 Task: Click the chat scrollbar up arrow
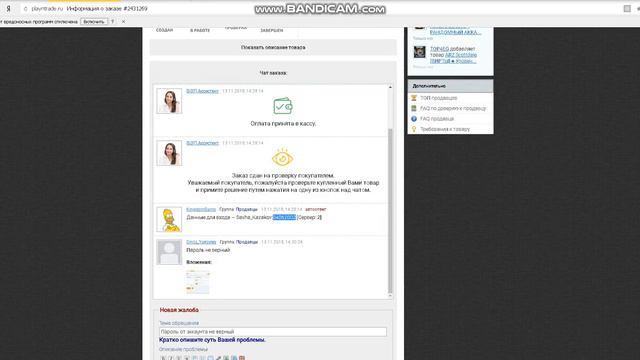coord(390,87)
